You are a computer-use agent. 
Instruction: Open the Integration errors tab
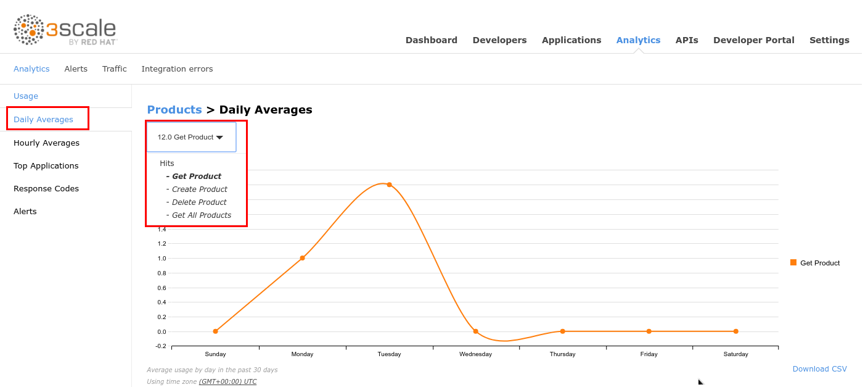click(x=177, y=69)
